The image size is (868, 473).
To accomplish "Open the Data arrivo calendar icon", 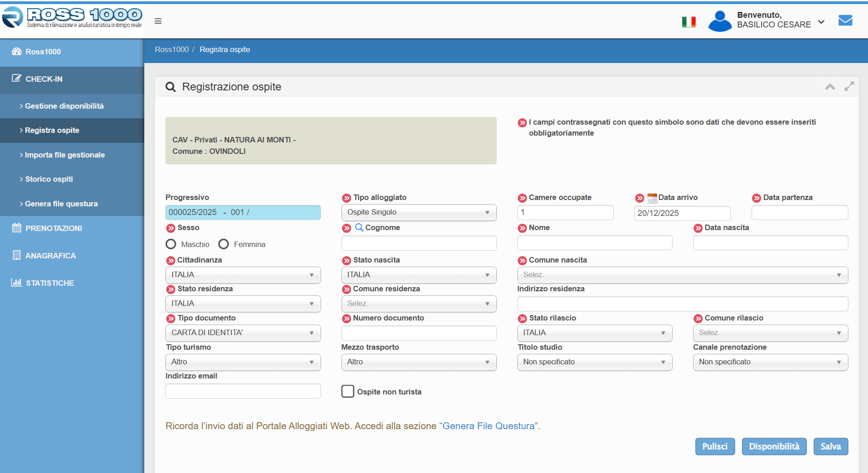I will (x=652, y=198).
